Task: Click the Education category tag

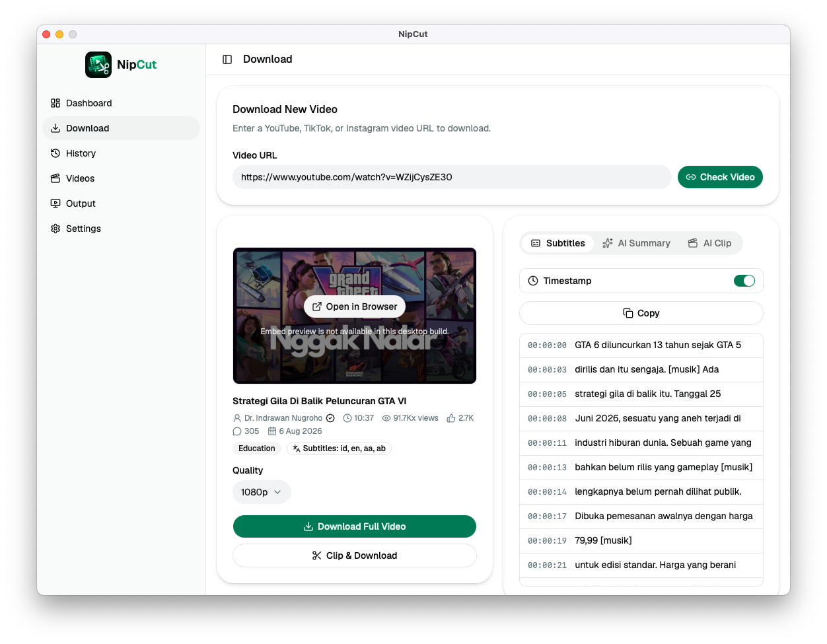Action: [257, 448]
